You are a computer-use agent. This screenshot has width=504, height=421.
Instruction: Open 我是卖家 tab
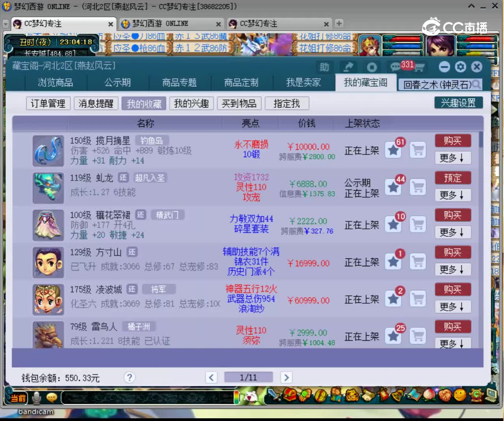tap(304, 83)
